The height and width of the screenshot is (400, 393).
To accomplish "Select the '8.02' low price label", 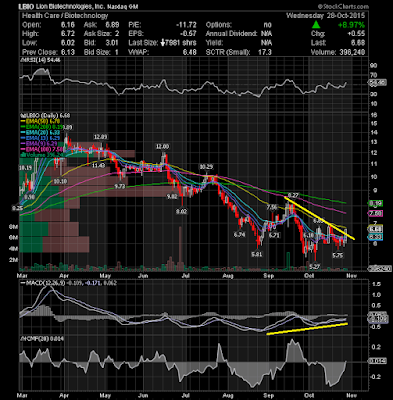I will point(182,211).
